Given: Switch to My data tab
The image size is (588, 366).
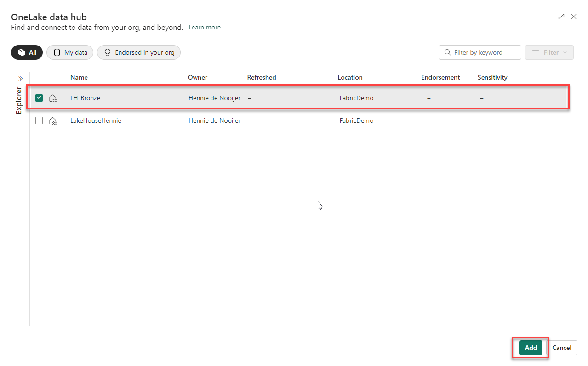Looking at the screenshot, I should pos(70,52).
